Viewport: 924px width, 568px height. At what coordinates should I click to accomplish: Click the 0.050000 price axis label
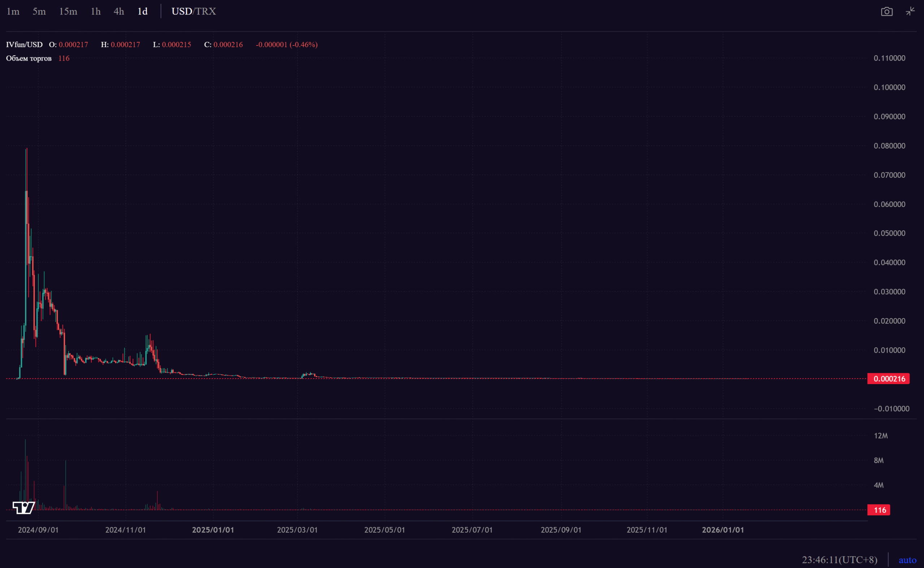tap(889, 233)
